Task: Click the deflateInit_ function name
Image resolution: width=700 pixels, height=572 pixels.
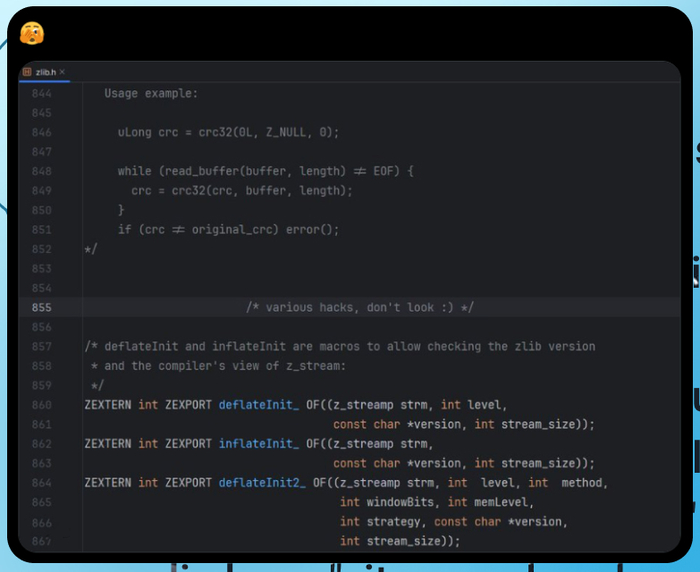Action: click(258, 405)
